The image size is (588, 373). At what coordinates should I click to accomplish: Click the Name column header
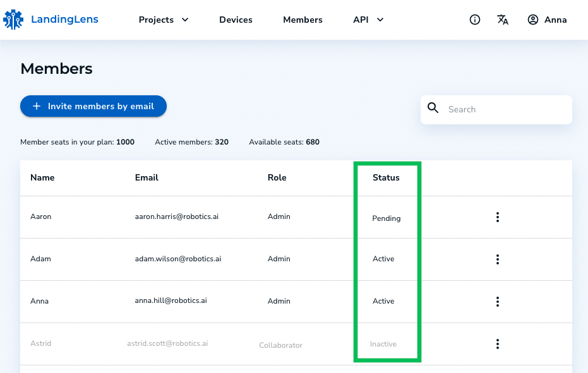pos(42,178)
